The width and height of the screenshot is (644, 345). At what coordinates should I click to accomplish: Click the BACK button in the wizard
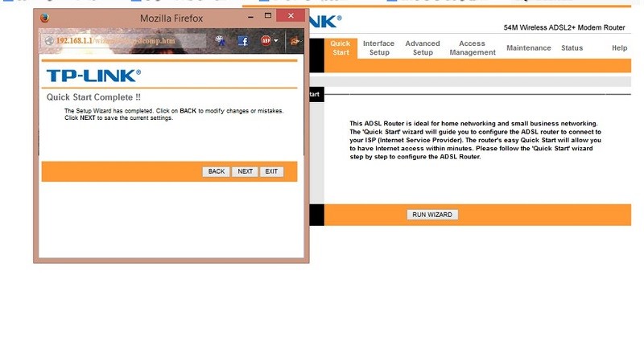[x=216, y=171]
